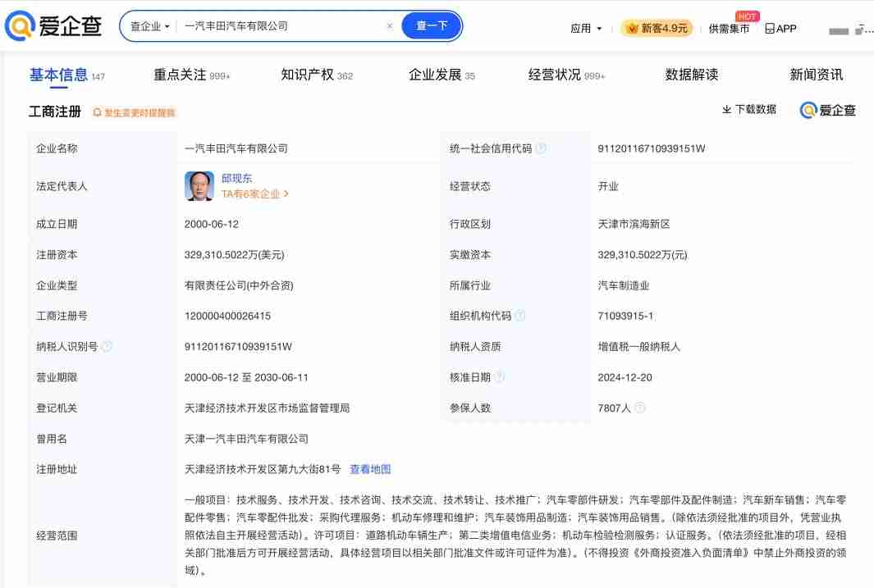Screen dimensions: 874x588
Task: Click the 爱企查 watermark logo on the right
Action: 827,110
